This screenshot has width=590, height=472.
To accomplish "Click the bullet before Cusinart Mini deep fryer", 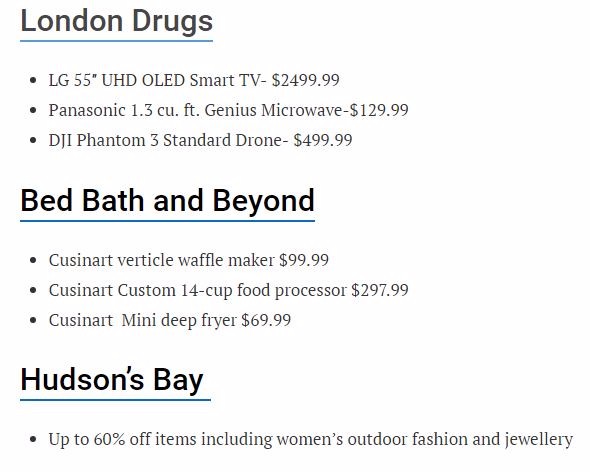I will pos(33,321).
